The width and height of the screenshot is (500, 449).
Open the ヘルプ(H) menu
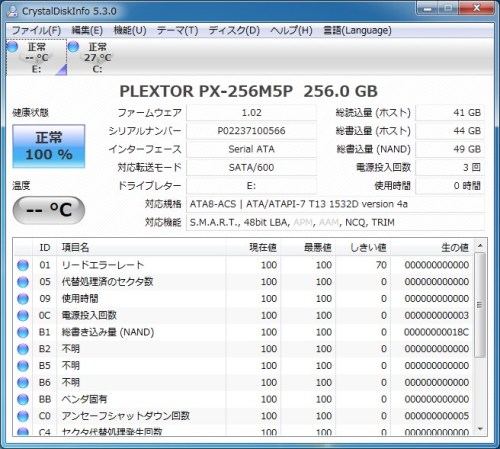(x=291, y=31)
